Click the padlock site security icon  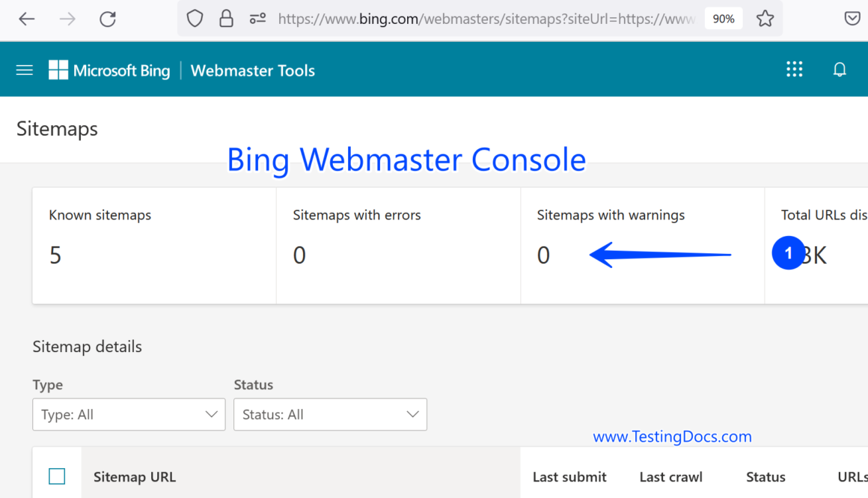pyautogui.click(x=226, y=19)
